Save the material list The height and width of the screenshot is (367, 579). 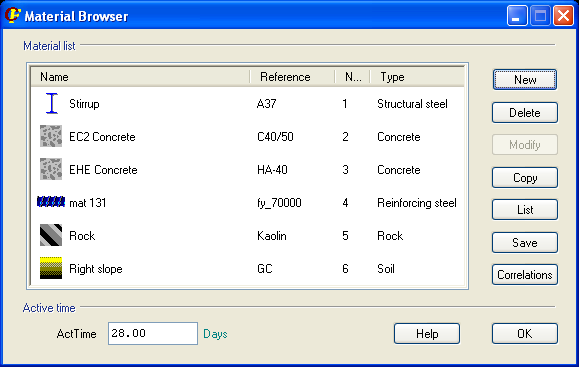click(x=525, y=243)
